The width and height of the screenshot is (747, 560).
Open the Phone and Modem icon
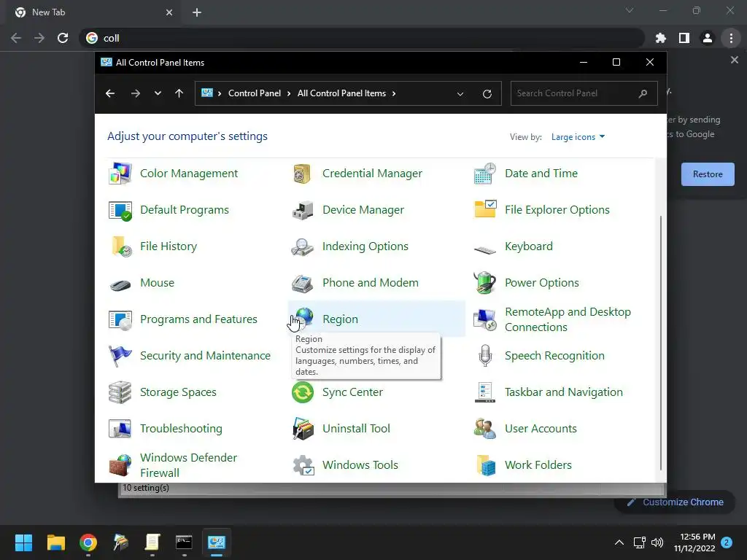(303, 283)
